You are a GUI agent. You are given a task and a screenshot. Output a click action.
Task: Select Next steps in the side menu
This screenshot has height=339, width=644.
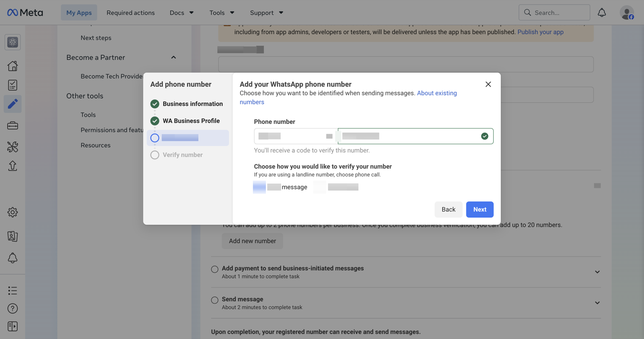[x=96, y=38]
